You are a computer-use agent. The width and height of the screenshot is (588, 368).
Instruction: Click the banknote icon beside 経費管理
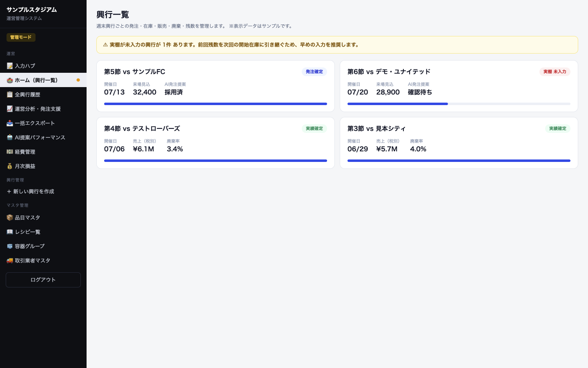10,152
